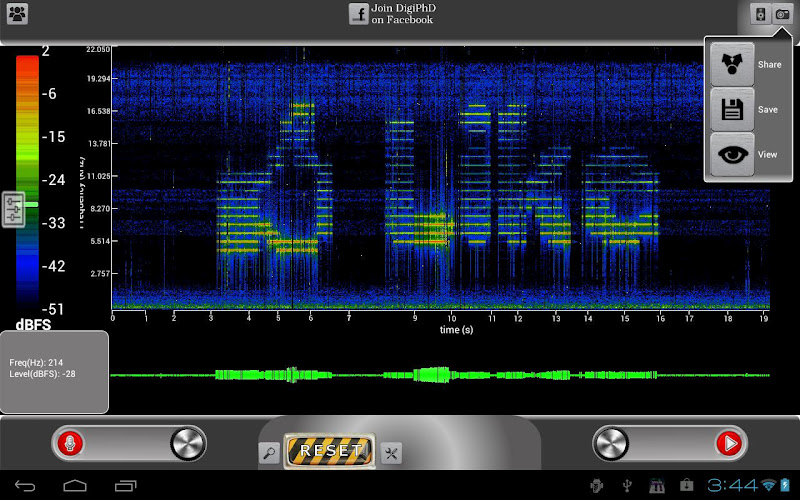This screenshot has height=500, width=800.
Task: Click the time (s) axis title
Action: pyautogui.click(x=456, y=330)
